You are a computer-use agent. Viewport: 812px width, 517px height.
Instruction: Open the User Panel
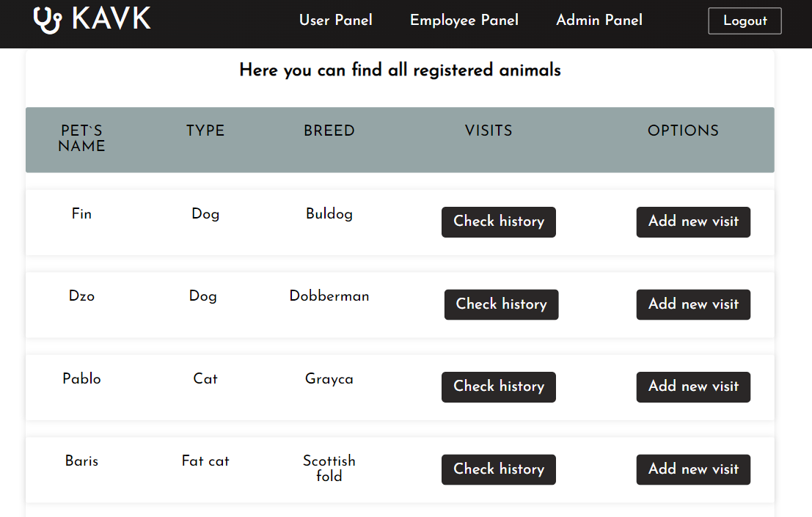335,21
